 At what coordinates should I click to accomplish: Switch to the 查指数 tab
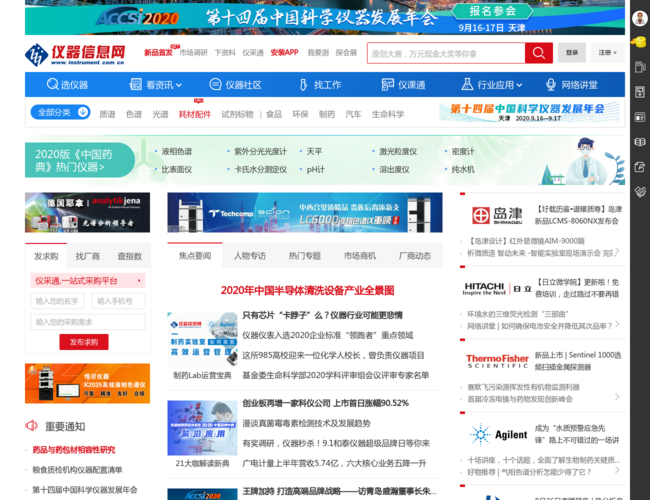pos(130,256)
